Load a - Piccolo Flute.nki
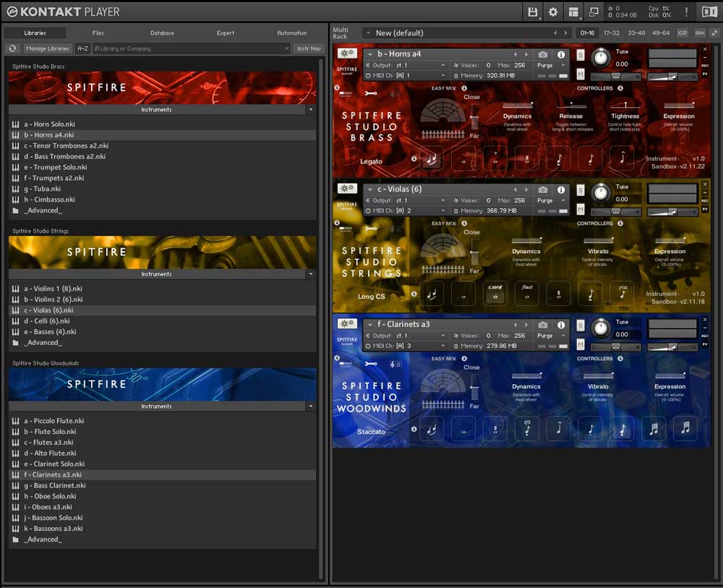The image size is (723, 588). tap(162, 421)
